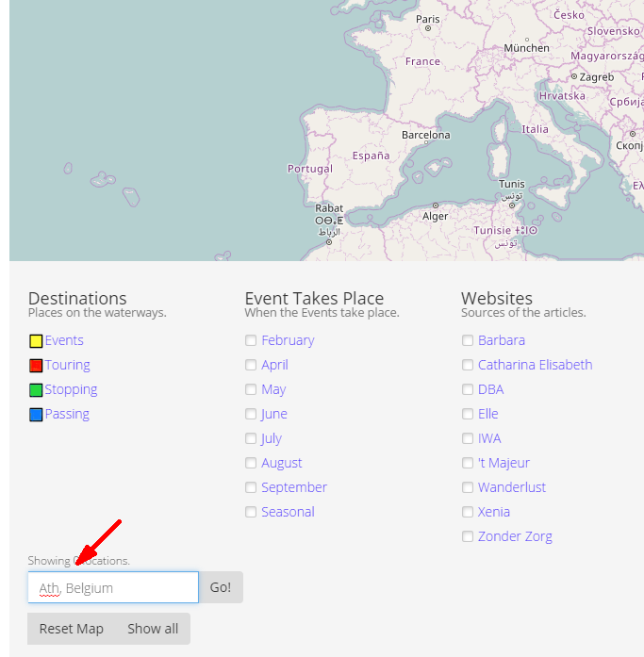Click the green Stopping color swatch
Viewport: 644px width, 657px height.
(36, 390)
